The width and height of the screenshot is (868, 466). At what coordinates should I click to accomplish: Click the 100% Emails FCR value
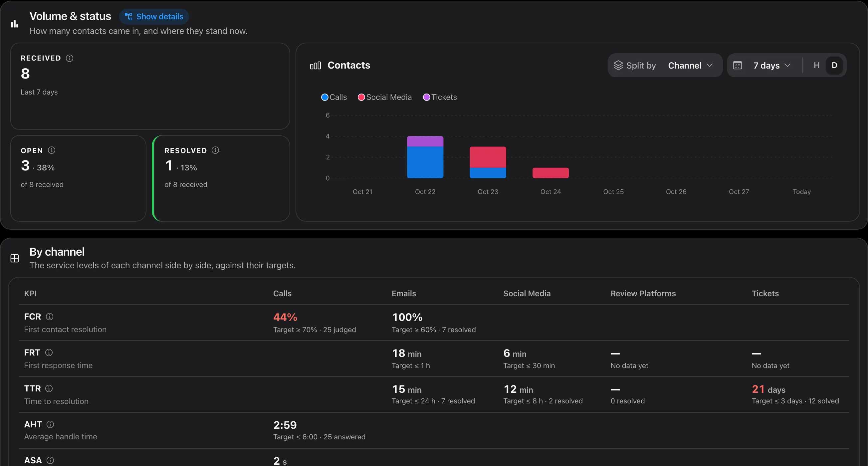pyautogui.click(x=407, y=317)
